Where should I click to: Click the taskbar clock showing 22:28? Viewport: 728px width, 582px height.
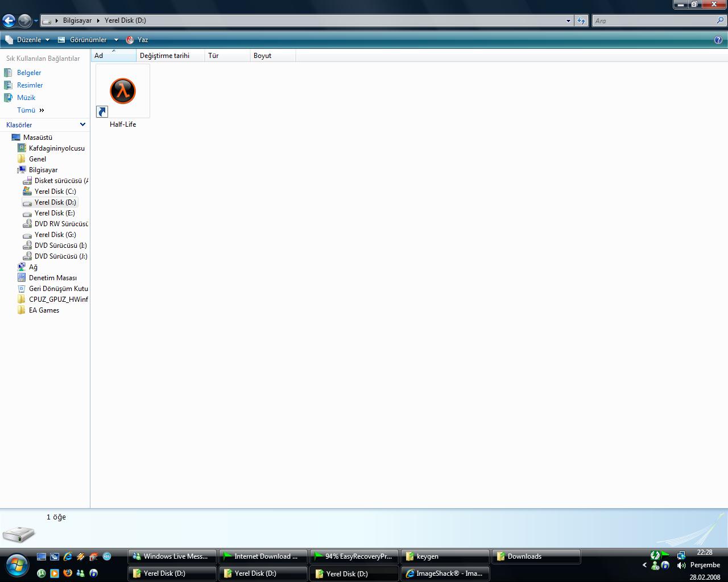coord(705,552)
